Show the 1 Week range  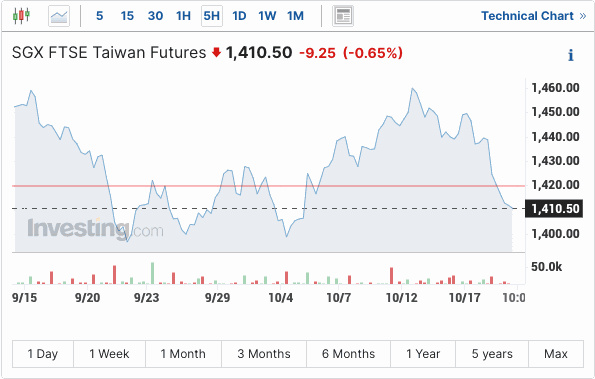coord(109,354)
